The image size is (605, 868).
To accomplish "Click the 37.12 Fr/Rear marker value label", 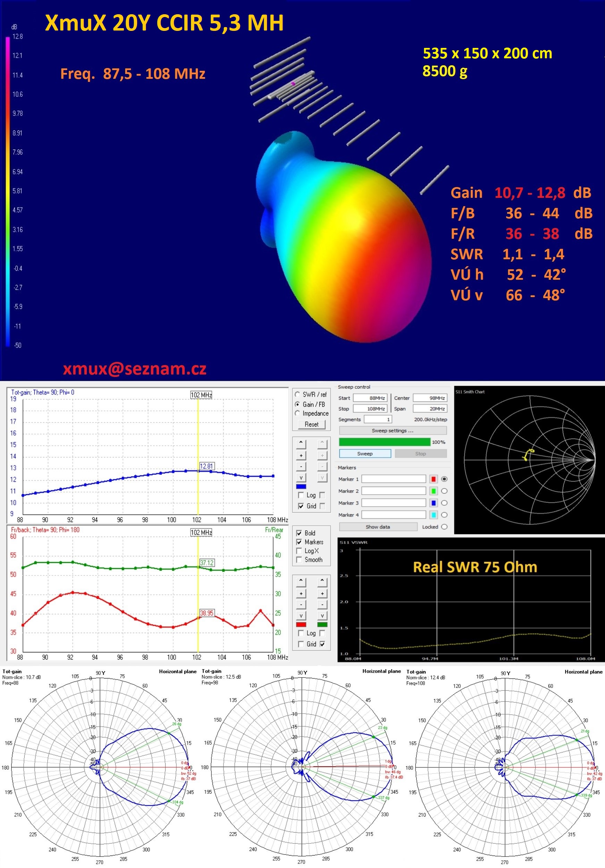I will pyautogui.click(x=207, y=563).
